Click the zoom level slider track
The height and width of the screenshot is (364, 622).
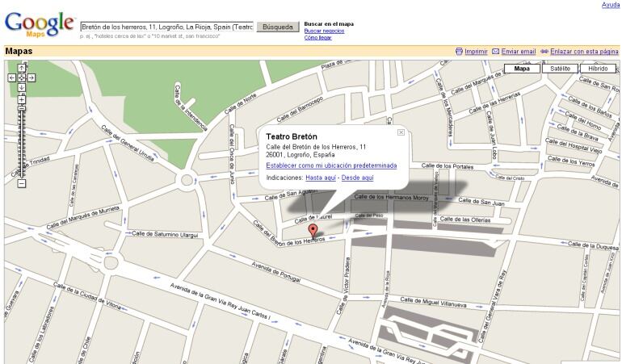tap(22, 141)
